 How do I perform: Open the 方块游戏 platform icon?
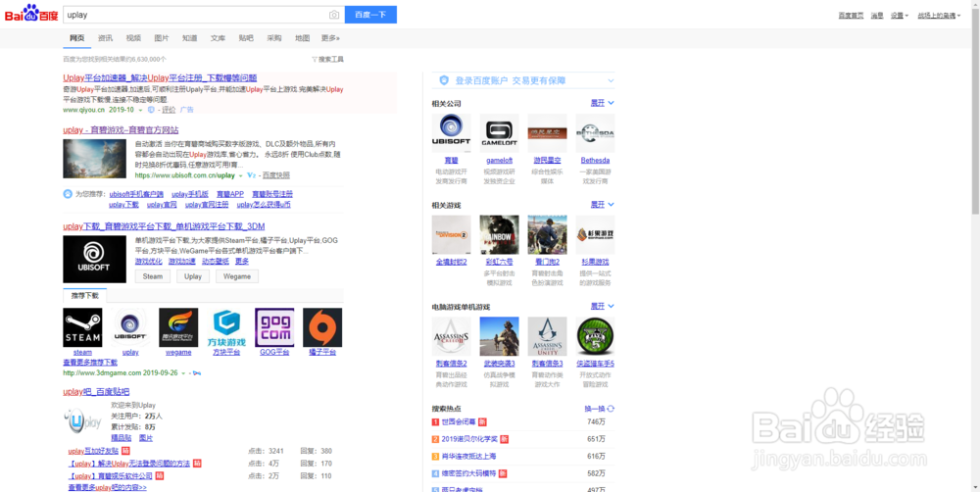pyautogui.click(x=226, y=327)
